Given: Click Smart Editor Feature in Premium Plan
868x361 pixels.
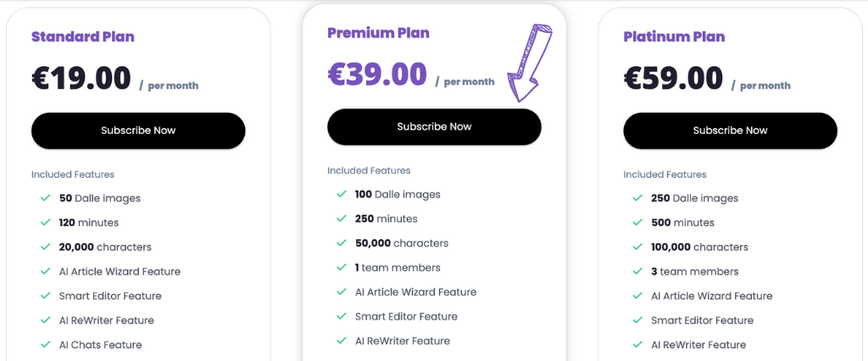Looking at the screenshot, I should [x=406, y=316].
